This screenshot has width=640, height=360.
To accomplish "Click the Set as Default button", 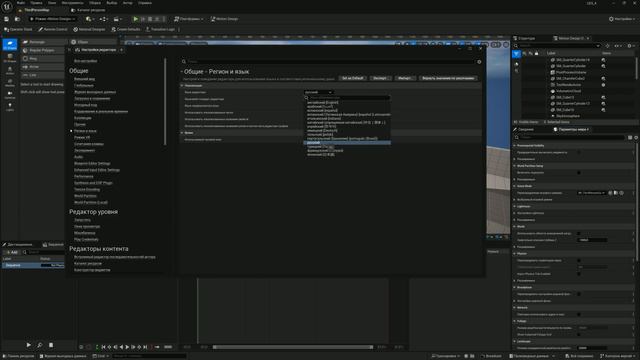I will pyautogui.click(x=352, y=78).
